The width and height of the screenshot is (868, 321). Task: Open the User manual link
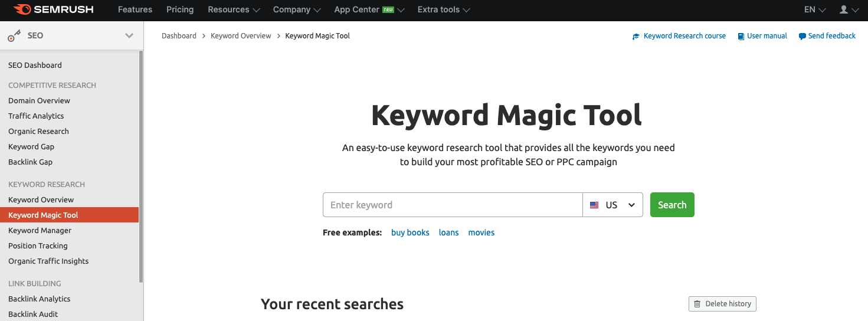(x=767, y=36)
